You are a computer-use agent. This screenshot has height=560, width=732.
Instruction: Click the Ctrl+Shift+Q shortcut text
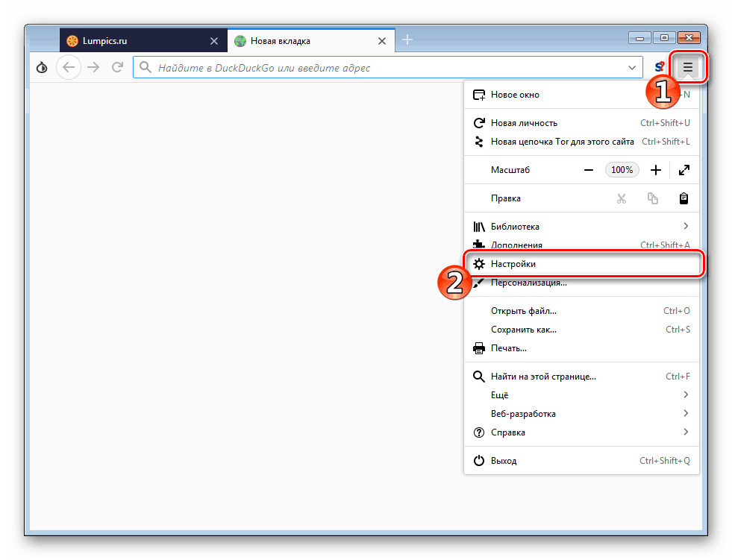point(665,461)
